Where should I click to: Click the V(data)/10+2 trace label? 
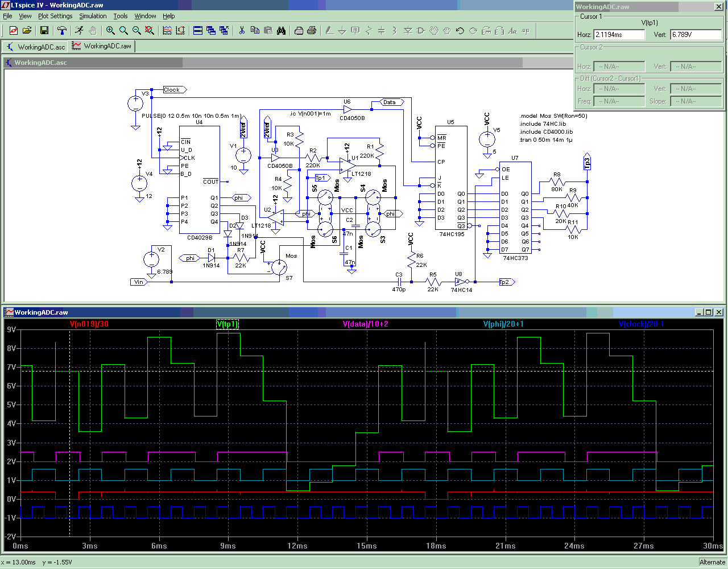click(x=365, y=324)
